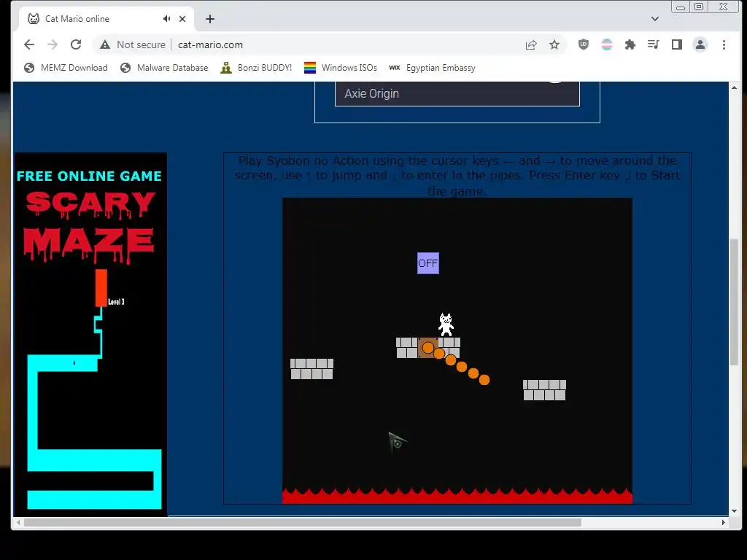Expand the tab search chevron

655,19
